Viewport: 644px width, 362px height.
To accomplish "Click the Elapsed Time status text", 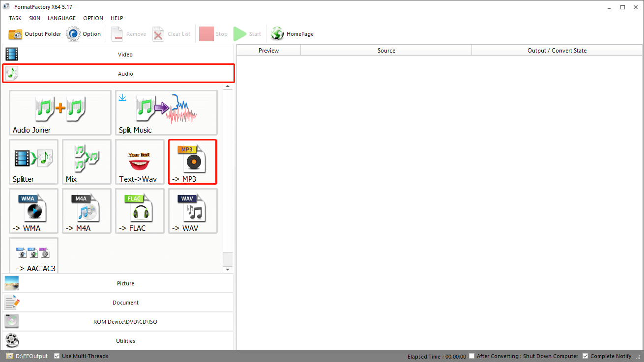I will [437, 356].
